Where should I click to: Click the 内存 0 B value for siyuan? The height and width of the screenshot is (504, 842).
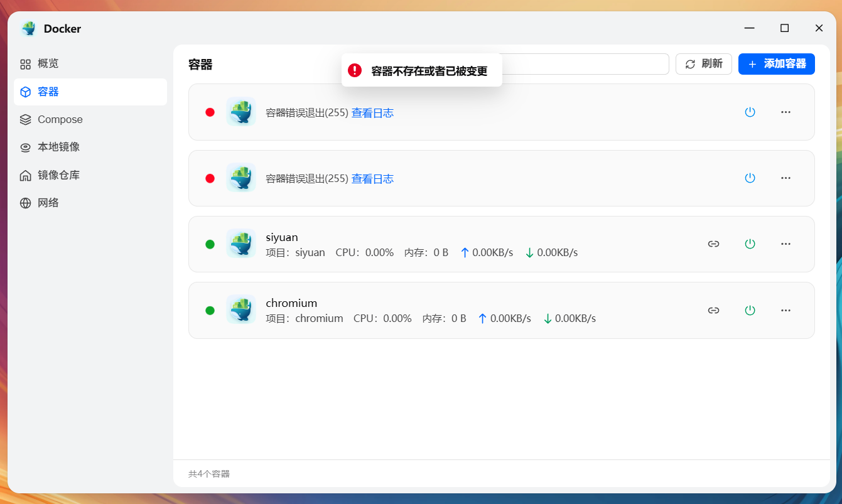pos(426,252)
